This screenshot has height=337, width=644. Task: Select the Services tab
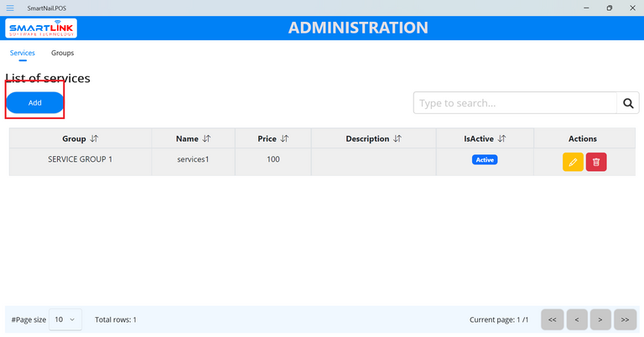23,53
